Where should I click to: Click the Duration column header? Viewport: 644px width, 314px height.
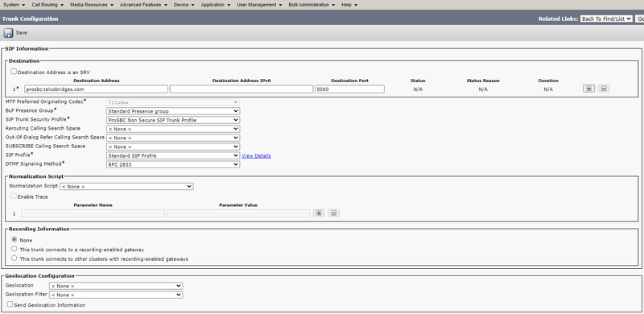[x=548, y=81]
